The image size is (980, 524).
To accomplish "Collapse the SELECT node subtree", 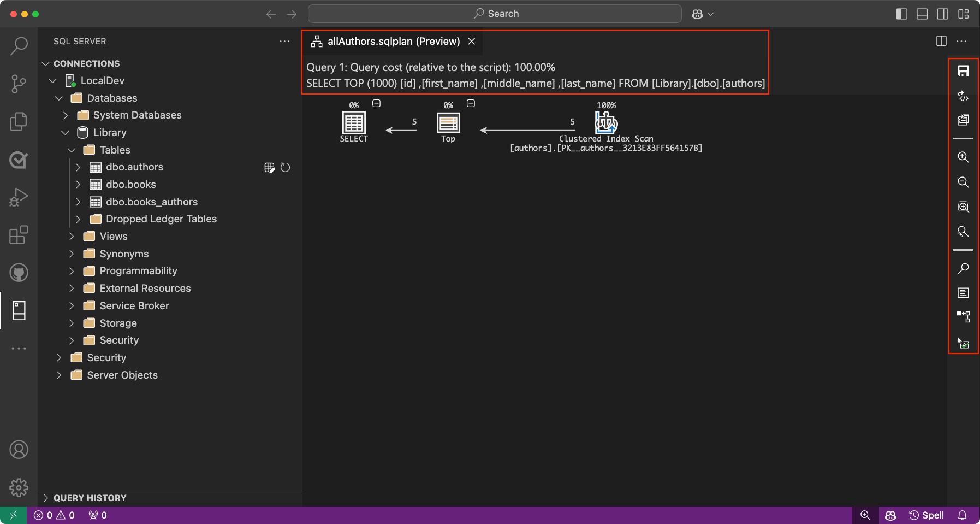I will point(376,103).
